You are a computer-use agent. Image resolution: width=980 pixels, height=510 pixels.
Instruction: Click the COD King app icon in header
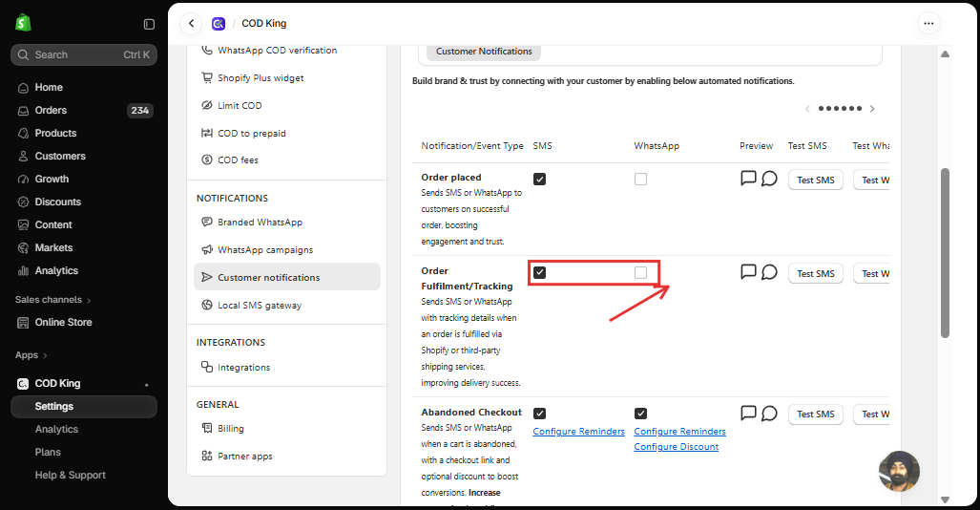[219, 24]
